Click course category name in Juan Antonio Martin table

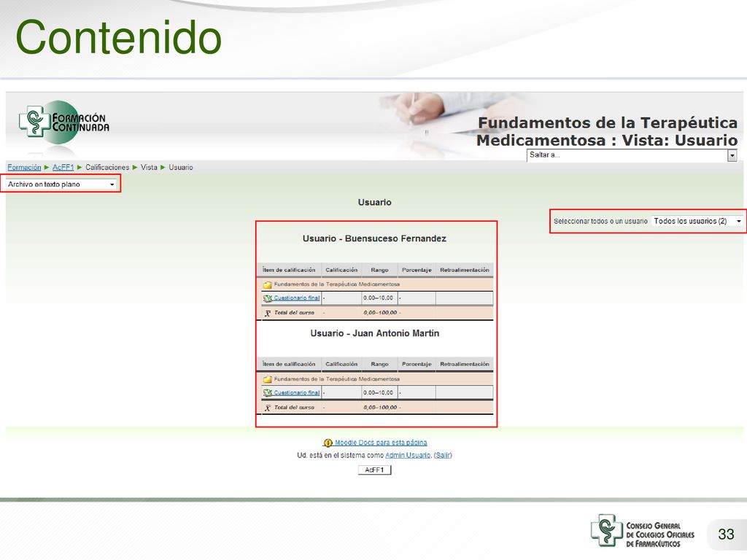pos(337,379)
